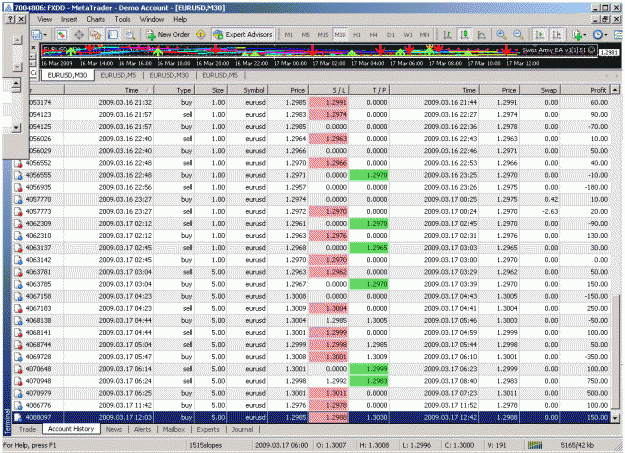Screen dimensions: 625x453
Task: Open the Periods clock icon
Action: pyautogui.click(x=597, y=35)
